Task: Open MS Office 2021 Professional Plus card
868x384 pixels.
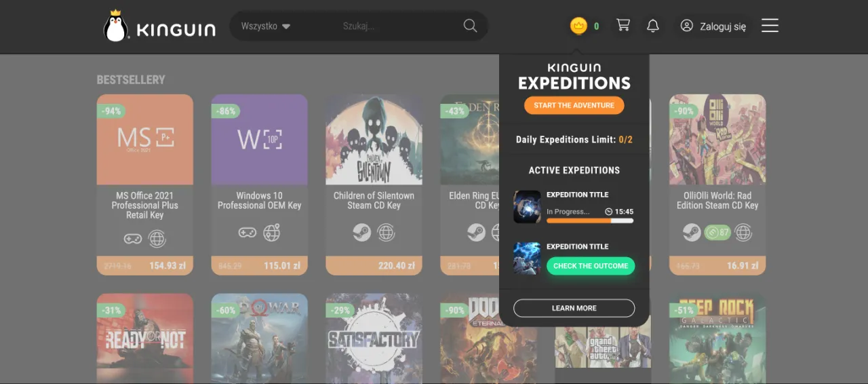Action: (x=144, y=185)
